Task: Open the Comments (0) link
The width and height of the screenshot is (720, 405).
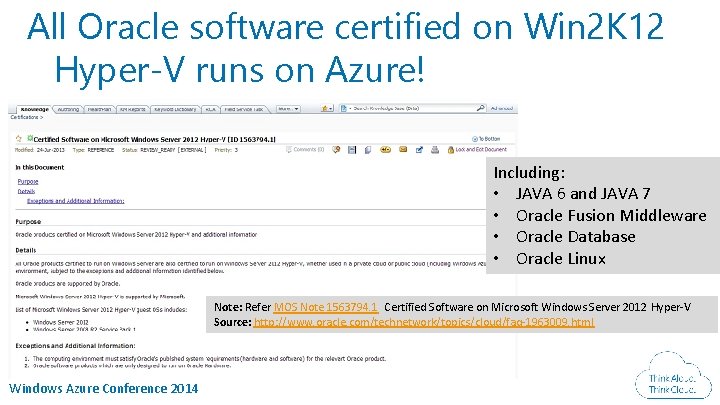Action: pos(305,150)
